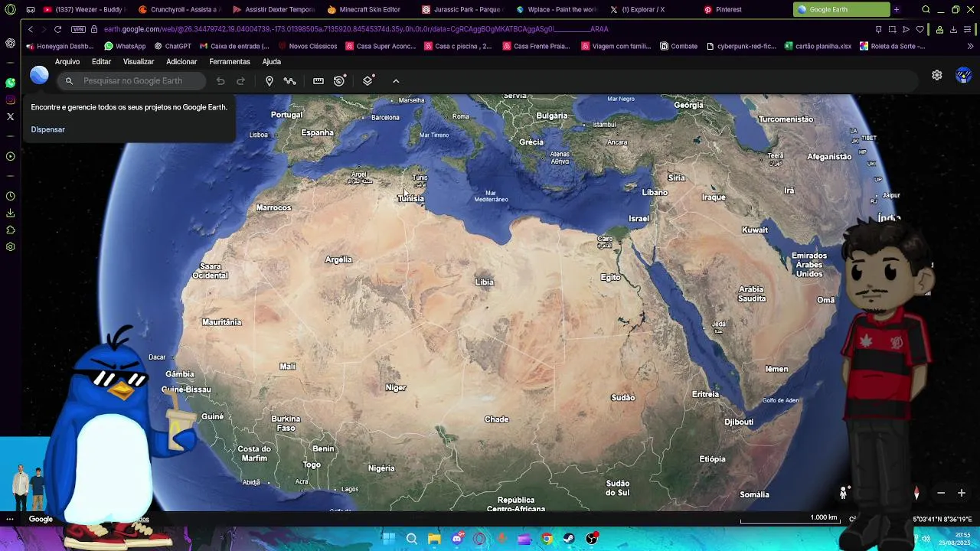Open the historical imagery tool
The width and height of the screenshot is (980, 551).
click(x=340, y=80)
